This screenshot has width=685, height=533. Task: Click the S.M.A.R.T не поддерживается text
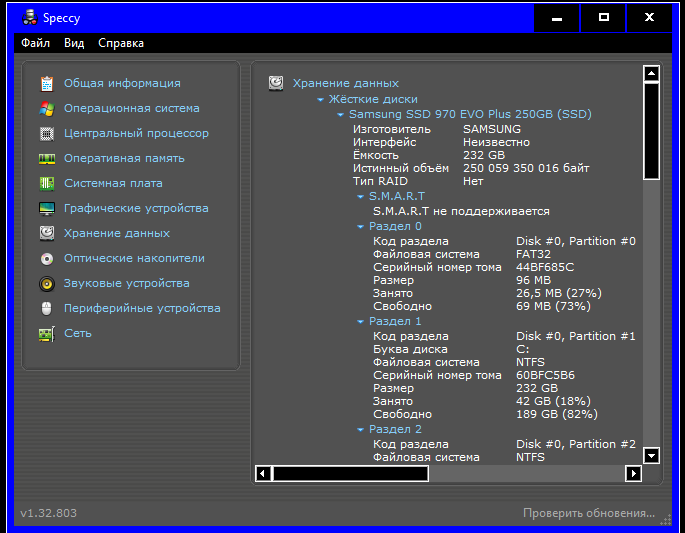pos(461,211)
